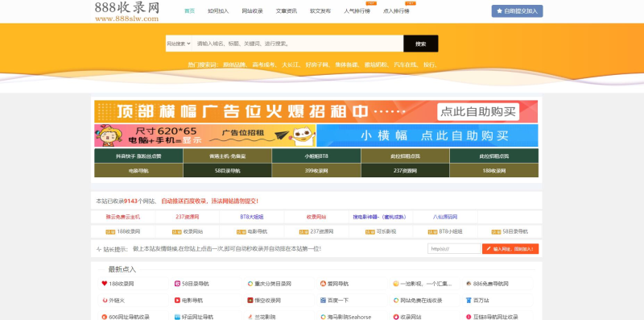Click the 电影导航 cell in the green ad grid
This screenshot has width=644, height=320.
pyautogui.click(x=138, y=170)
